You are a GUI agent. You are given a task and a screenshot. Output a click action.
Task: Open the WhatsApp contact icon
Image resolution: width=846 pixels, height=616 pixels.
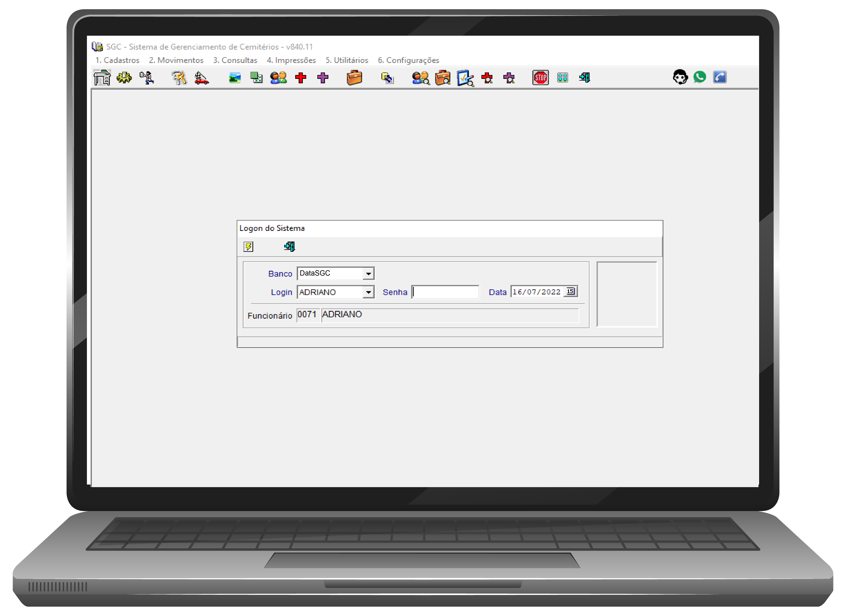click(x=700, y=77)
